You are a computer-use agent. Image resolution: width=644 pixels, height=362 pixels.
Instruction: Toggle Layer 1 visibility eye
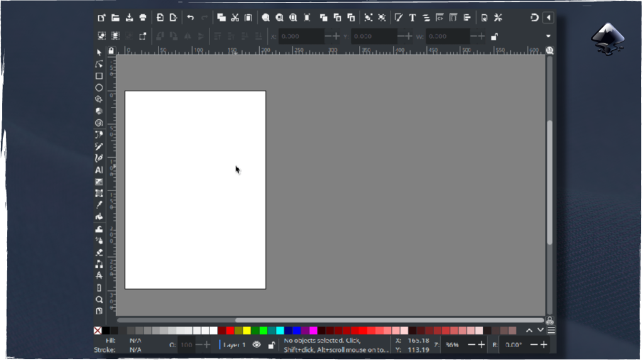click(257, 346)
